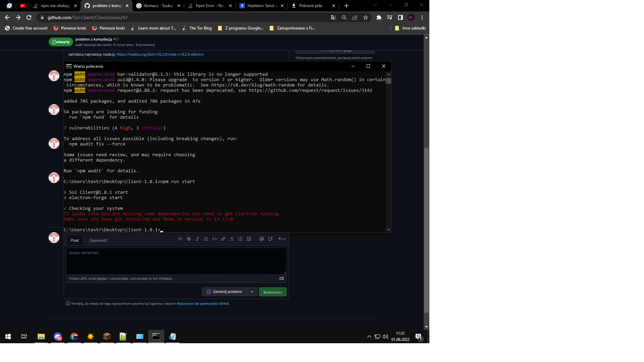This screenshot has height=362, width=644.
Task: Add a numbered list in comment
Action: tap(240, 239)
